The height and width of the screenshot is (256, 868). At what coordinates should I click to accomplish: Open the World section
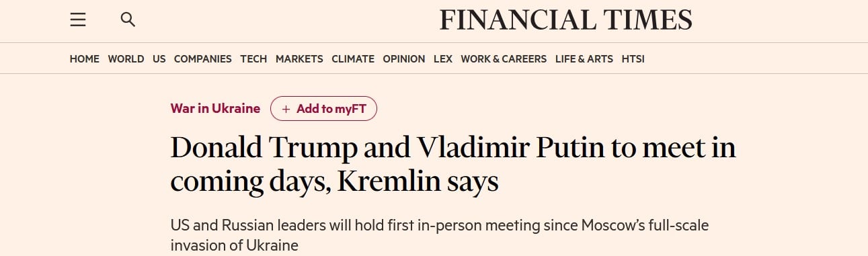(126, 59)
